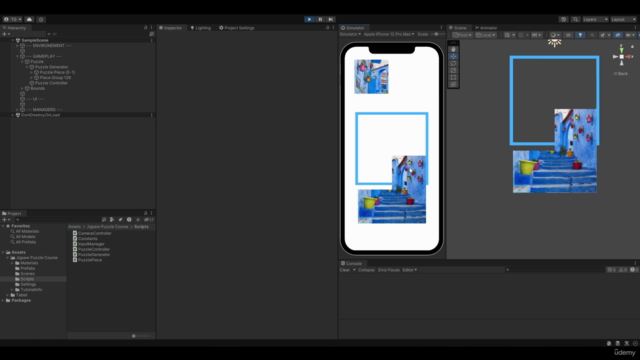The height and width of the screenshot is (360, 640).
Task: Open the account dropdown in toolbar
Action: 13,19
